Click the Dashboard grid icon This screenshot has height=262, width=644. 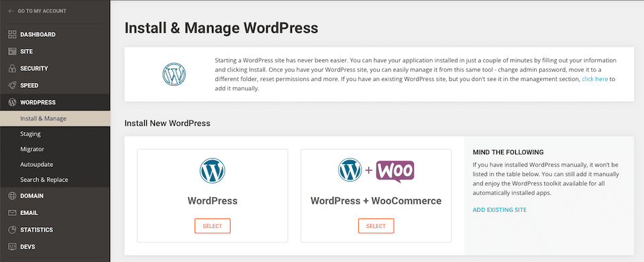pos(12,34)
